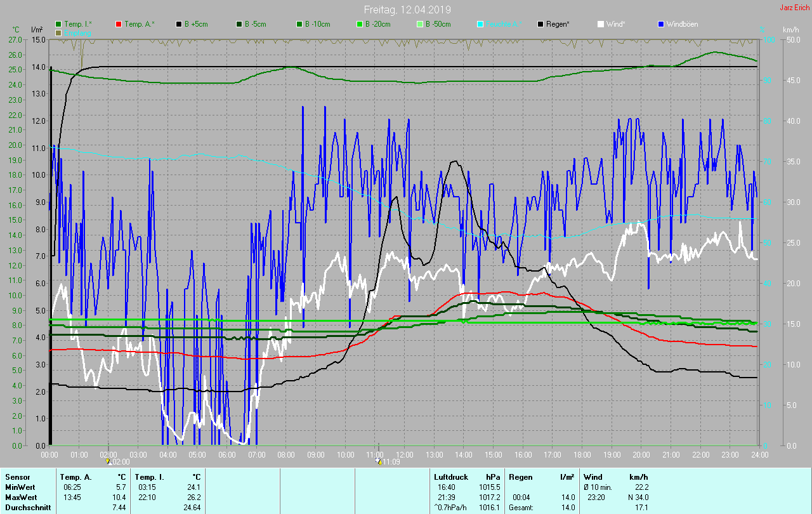Click the "Temp. I.*" legend label
Screen dimensions: 812x514
(78, 24)
